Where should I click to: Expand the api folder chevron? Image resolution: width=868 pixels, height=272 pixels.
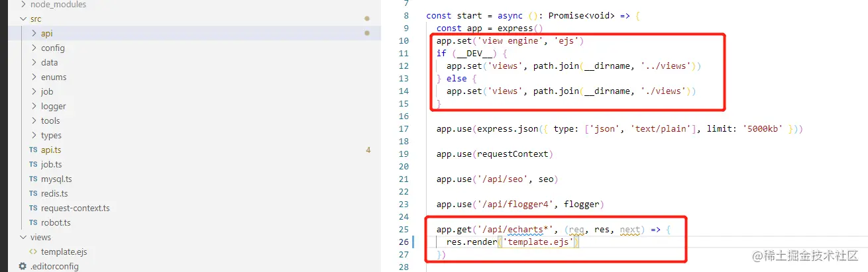(x=34, y=33)
